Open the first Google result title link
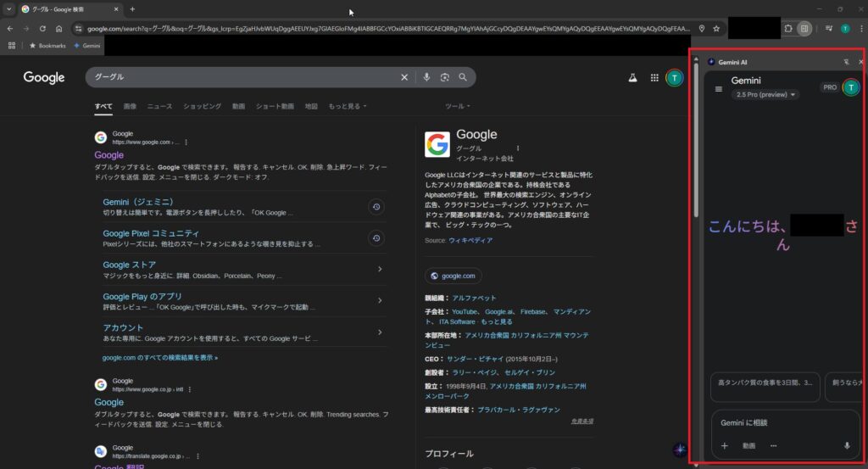This screenshot has height=469, width=868. (108, 155)
